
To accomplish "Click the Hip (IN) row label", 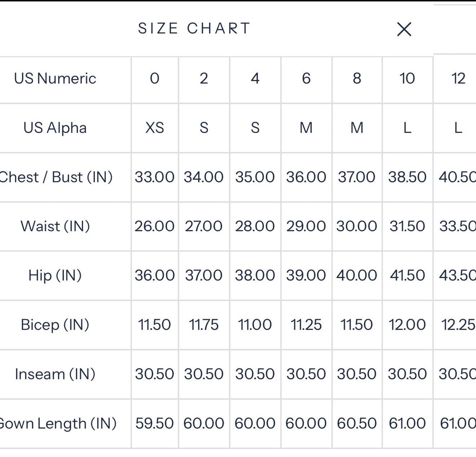I will (x=55, y=276).
